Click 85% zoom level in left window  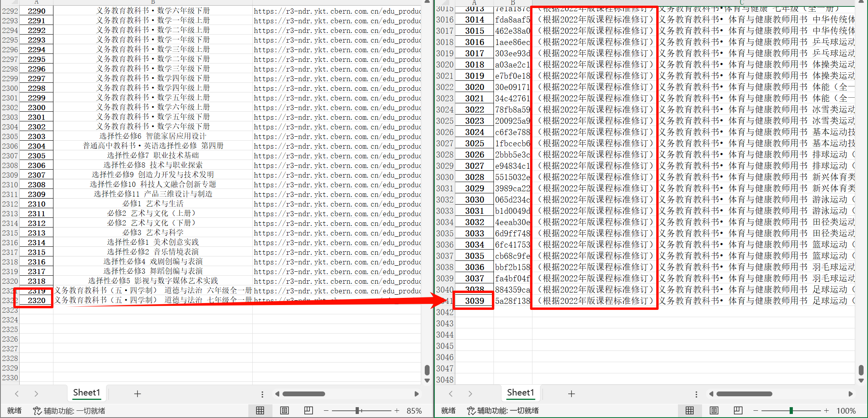(414, 411)
